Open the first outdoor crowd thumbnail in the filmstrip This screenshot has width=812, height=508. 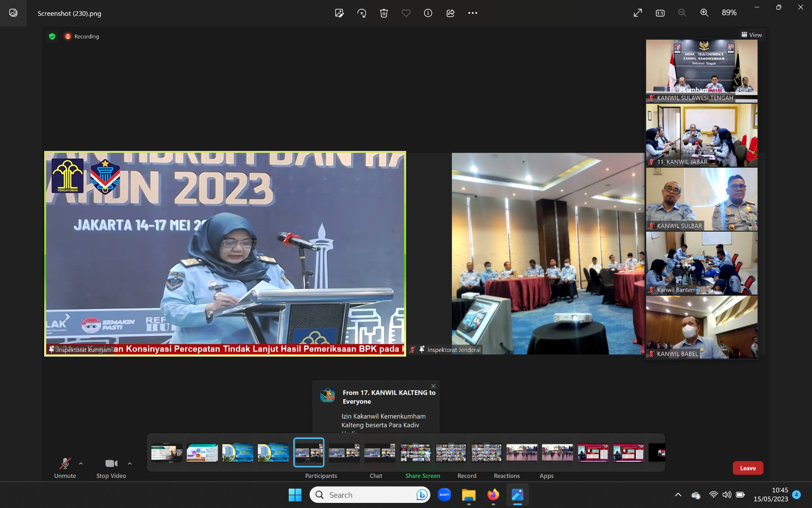click(522, 453)
